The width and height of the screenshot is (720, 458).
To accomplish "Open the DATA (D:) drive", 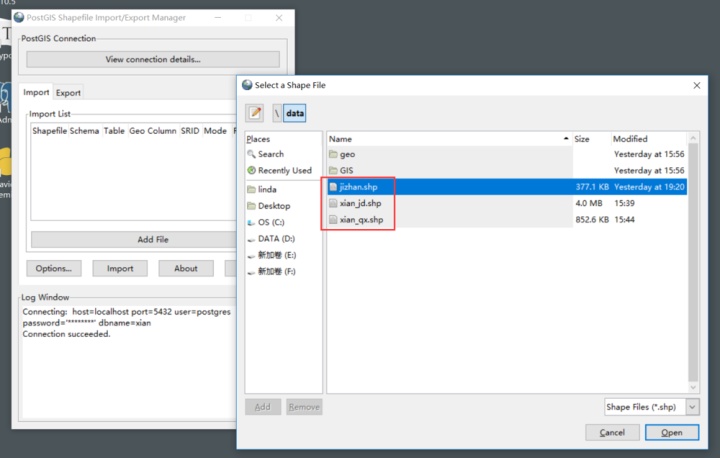I will [x=276, y=239].
